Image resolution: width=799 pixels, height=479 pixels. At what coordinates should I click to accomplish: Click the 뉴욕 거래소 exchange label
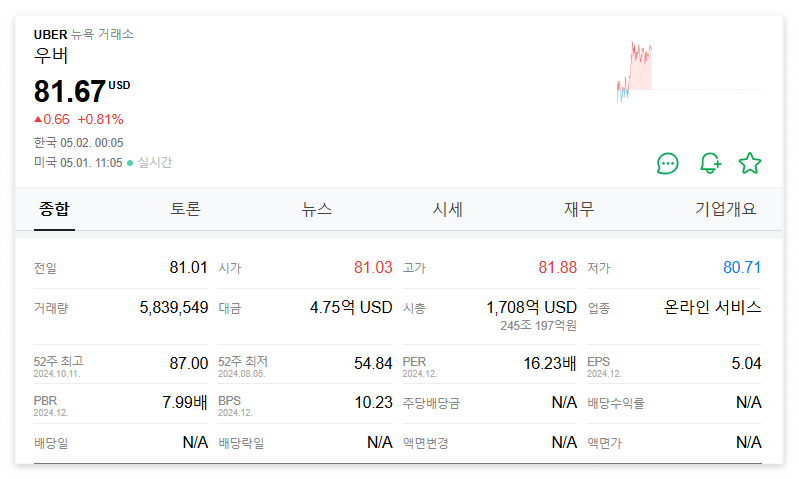click(x=102, y=34)
